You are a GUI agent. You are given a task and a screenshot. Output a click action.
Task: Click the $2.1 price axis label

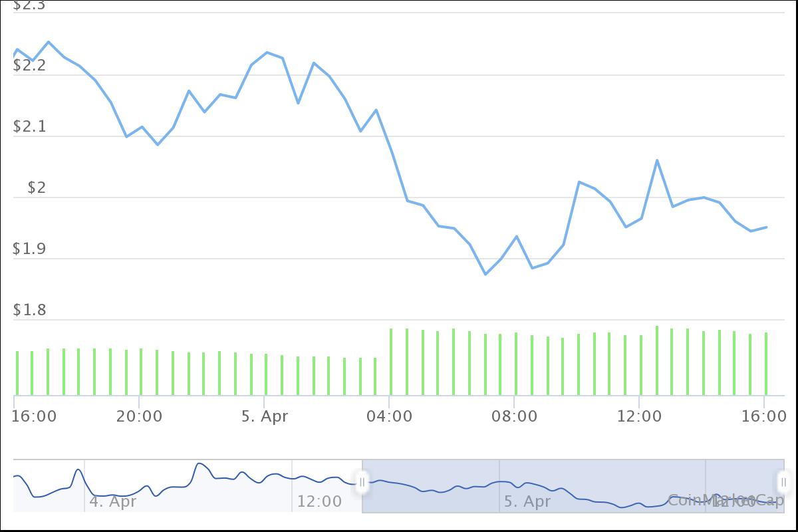pos(29,126)
